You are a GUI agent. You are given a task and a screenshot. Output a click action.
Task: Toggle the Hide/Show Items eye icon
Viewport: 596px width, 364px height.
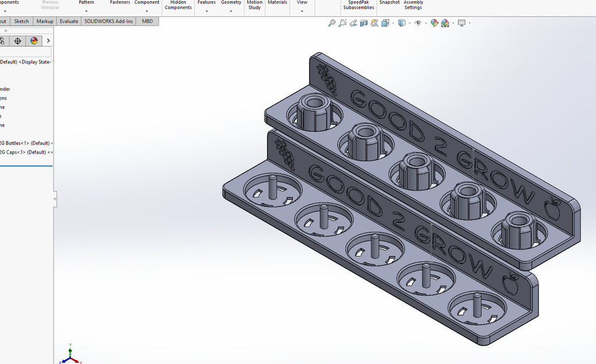pos(418,23)
